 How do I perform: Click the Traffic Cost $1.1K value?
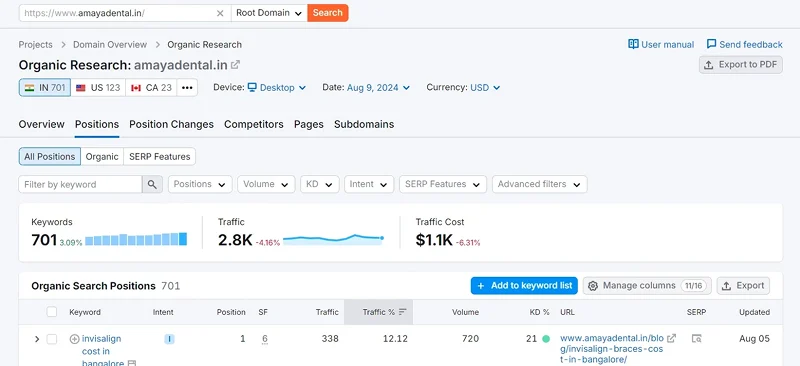[434, 240]
